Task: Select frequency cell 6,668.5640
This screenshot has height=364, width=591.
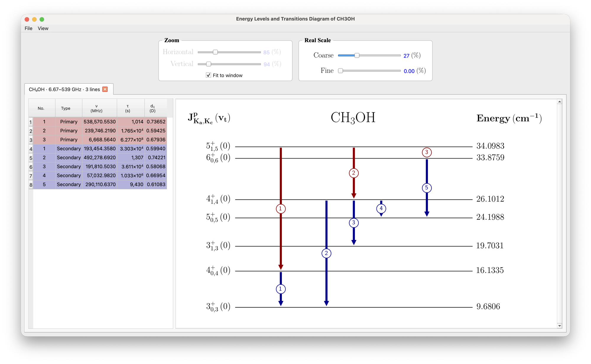Action: pos(100,140)
